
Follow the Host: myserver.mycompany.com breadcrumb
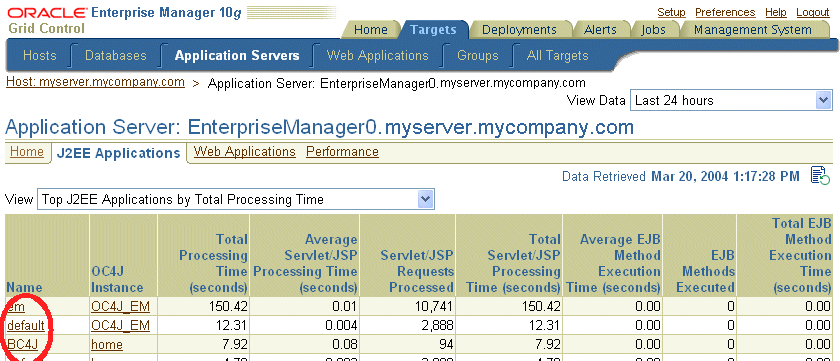[x=95, y=82]
